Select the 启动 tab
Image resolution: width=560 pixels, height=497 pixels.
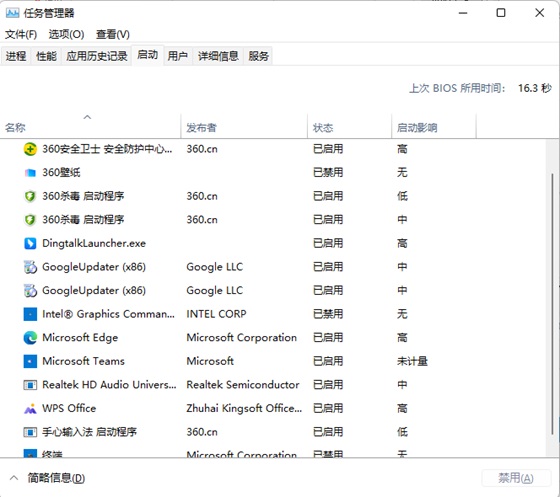(x=148, y=55)
